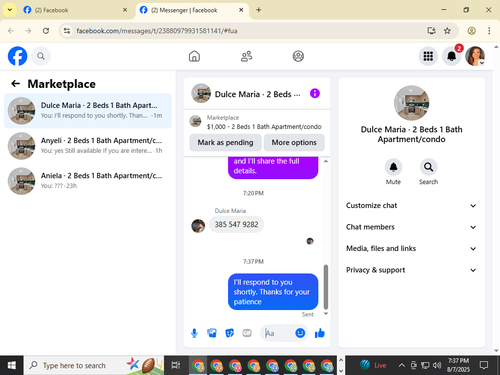Screen dimensions: 500x375
Task: Choose a GIF icon
Action: [x=247, y=333]
